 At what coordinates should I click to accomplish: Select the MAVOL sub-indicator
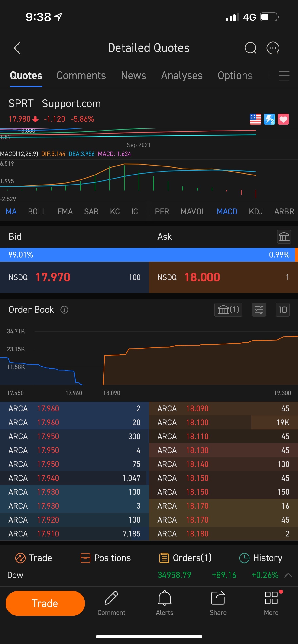coord(193,211)
